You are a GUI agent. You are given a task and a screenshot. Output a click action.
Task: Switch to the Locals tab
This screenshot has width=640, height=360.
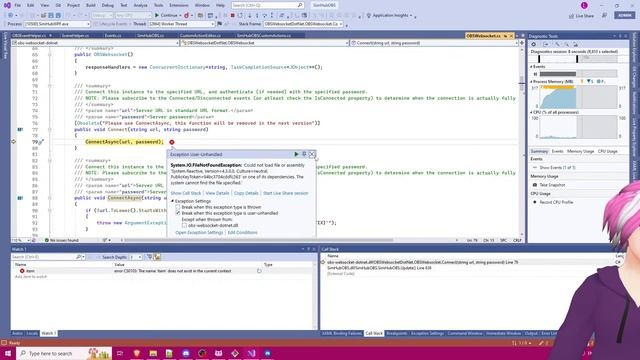pos(32,333)
